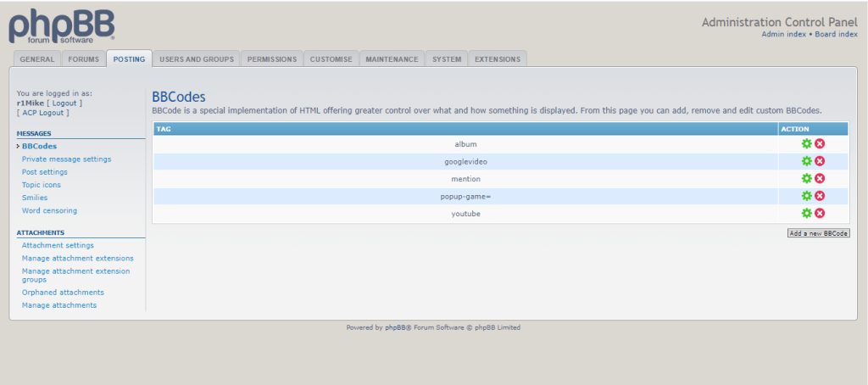Open Word censoring page
868x385 pixels.
click(x=50, y=210)
